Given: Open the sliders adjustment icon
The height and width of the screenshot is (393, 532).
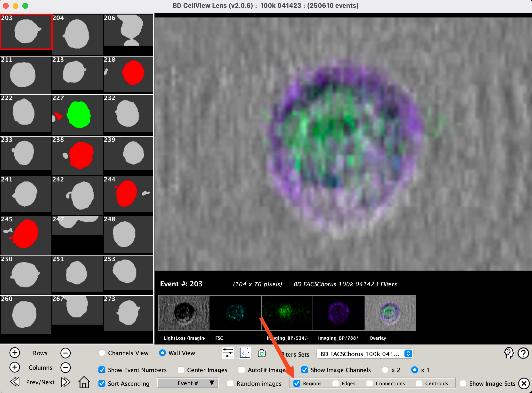Looking at the screenshot, I should pos(227,353).
